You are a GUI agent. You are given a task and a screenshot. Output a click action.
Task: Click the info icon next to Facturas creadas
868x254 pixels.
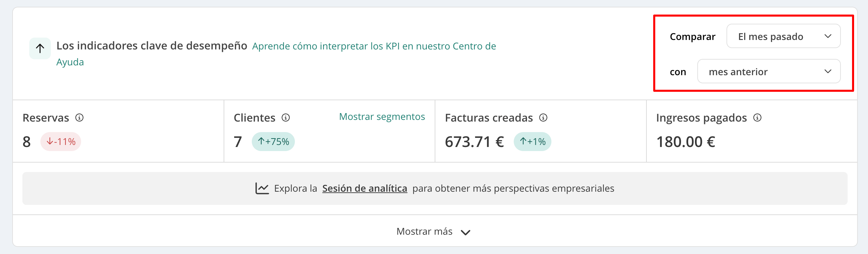click(x=543, y=118)
